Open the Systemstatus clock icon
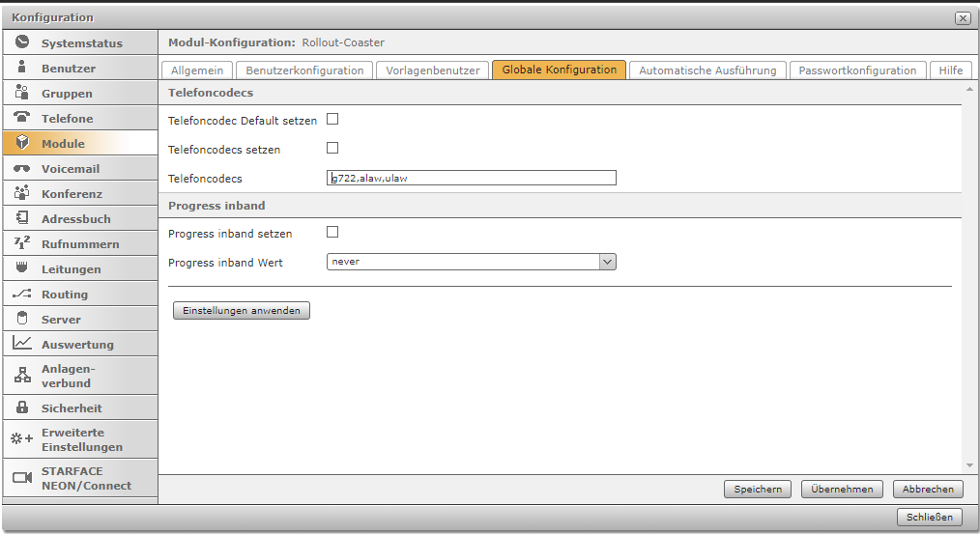Image resolution: width=980 pixels, height=534 pixels. (x=22, y=42)
